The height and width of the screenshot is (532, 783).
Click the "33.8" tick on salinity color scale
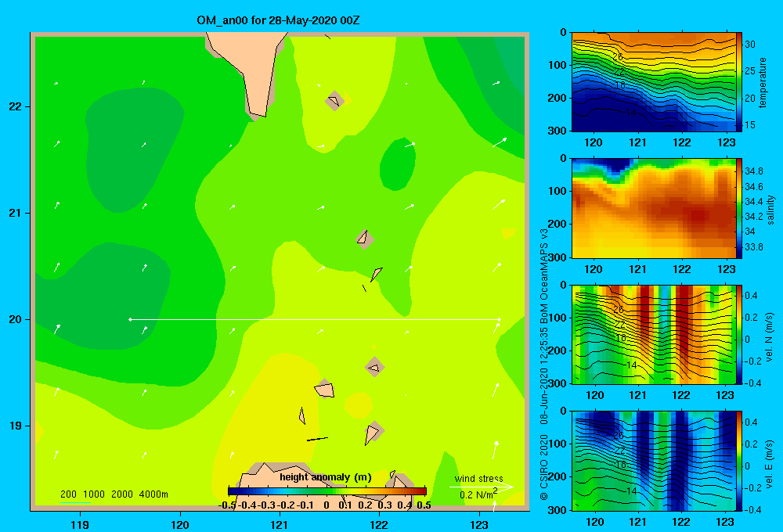[x=753, y=247]
